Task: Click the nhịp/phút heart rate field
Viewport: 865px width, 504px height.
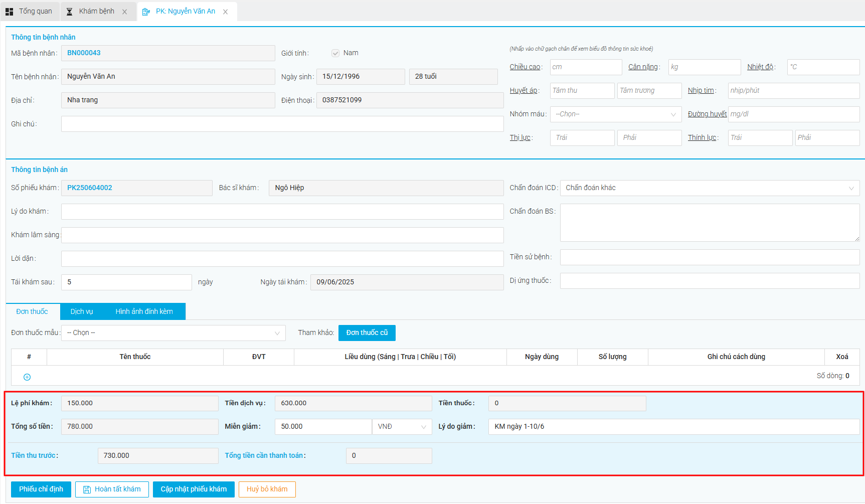Action: tap(794, 91)
